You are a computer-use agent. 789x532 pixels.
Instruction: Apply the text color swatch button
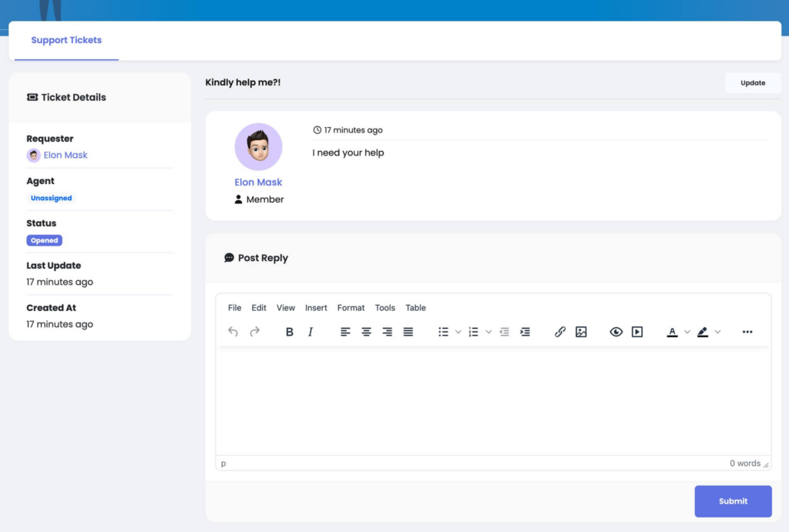pos(673,332)
